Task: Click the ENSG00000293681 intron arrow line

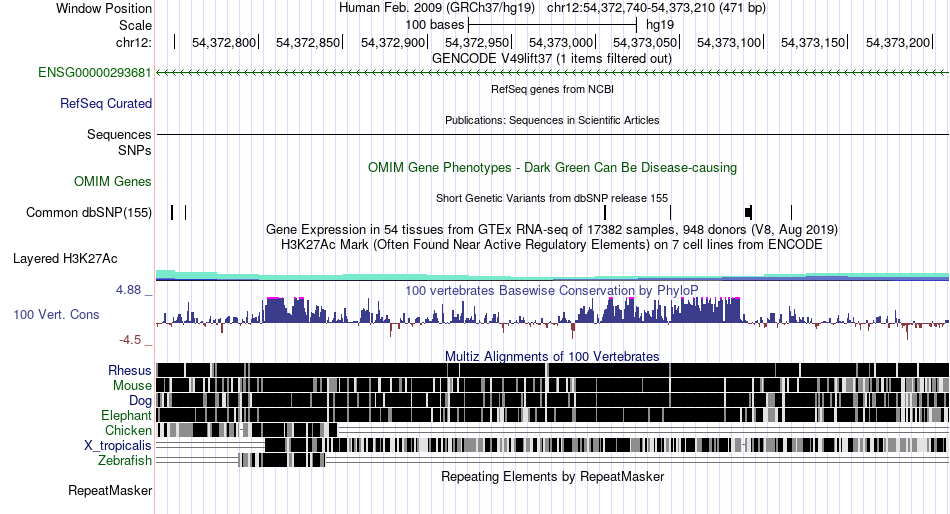Action: (552, 73)
